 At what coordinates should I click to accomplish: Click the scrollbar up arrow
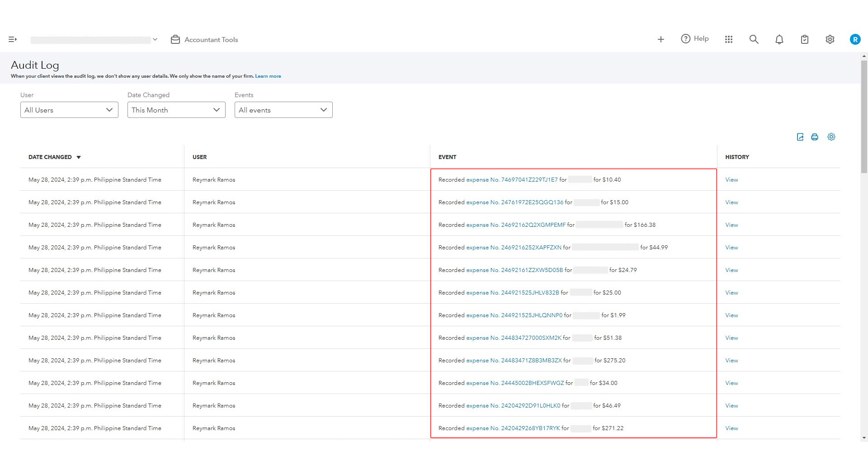point(864,56)
